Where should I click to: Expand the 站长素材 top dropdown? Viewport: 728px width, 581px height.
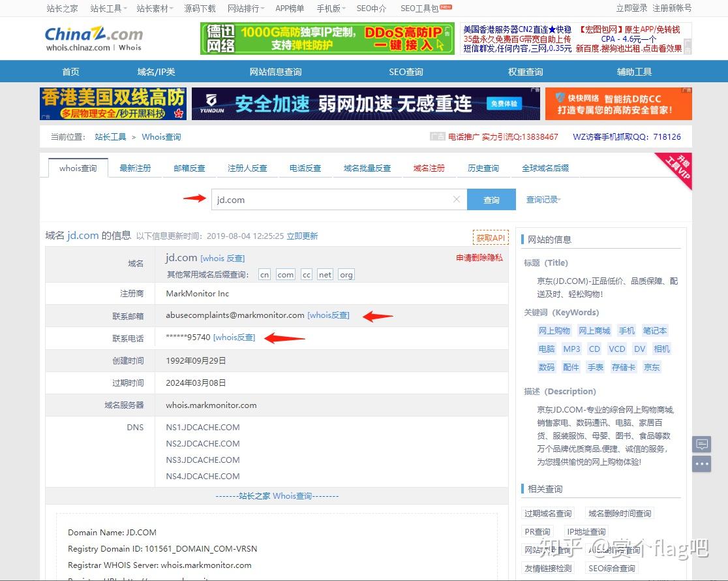[x=155, y=8]
